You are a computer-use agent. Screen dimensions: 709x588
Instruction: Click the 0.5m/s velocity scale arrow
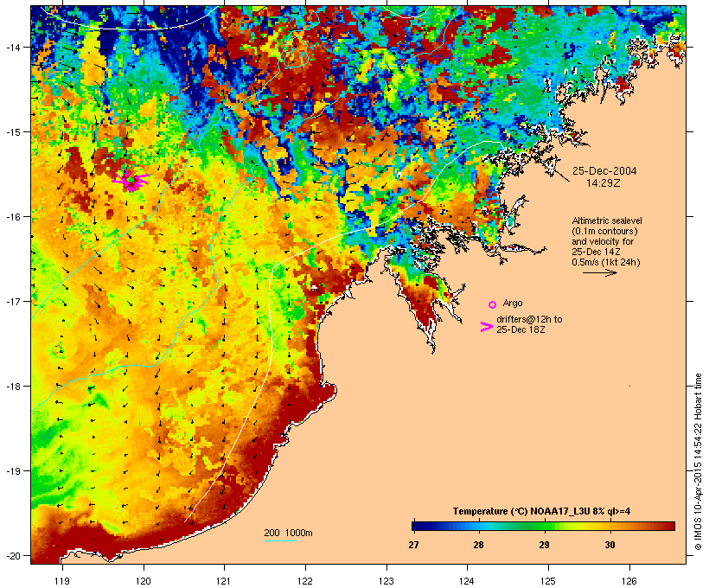(x=599, y=272)
